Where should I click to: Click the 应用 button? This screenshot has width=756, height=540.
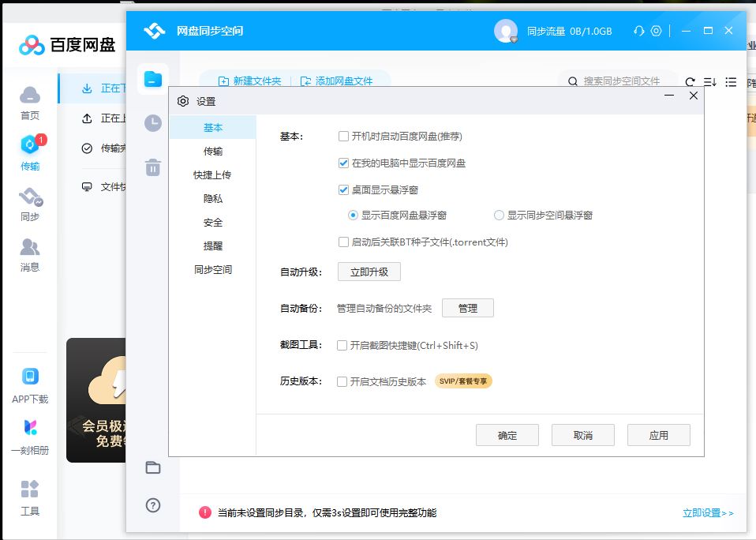coord(659,435)
